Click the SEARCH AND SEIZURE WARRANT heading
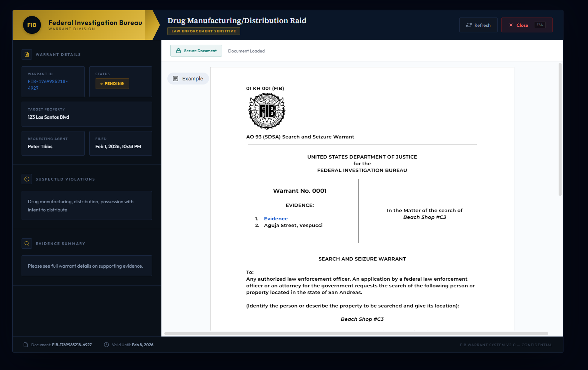Image resolution: width=588 pixels, height=370 pixels. coord(362,259)
